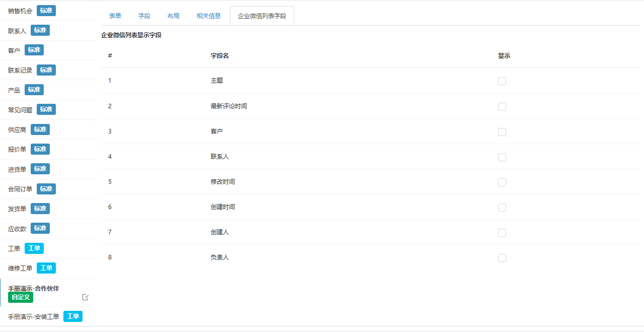Click the 修改时间 field name cell
This screenshot has height=332, width=644.
click(223, 182)
